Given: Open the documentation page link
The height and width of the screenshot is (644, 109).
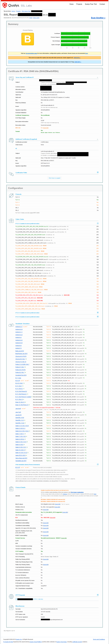Looking at the screenshot, I should 31,53.
